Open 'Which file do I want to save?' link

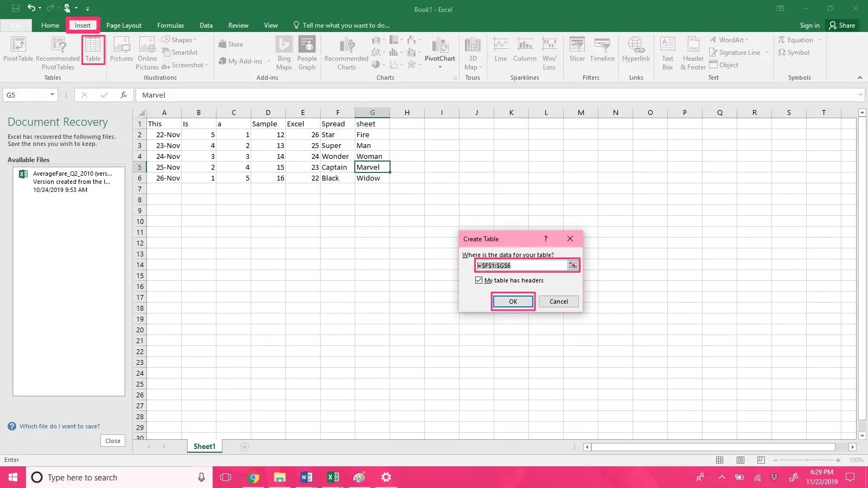coord(60,426)
